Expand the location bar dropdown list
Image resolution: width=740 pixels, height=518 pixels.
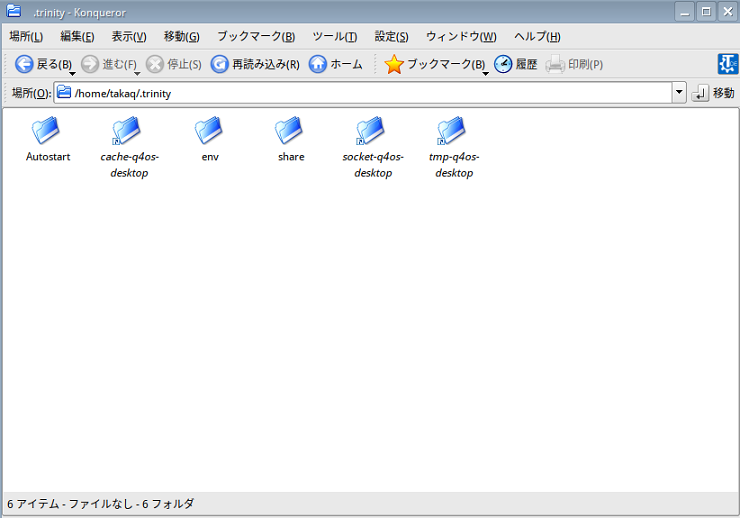[679, 92]
